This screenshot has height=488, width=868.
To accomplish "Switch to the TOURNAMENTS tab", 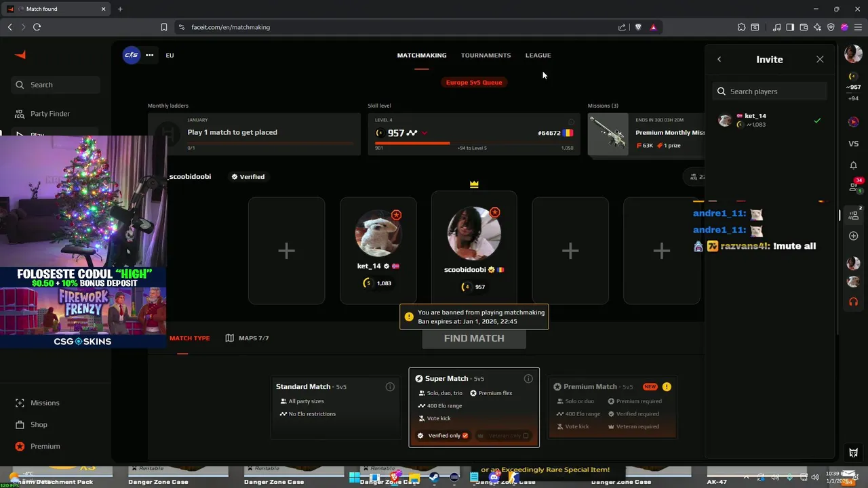I will click(486, 56).
